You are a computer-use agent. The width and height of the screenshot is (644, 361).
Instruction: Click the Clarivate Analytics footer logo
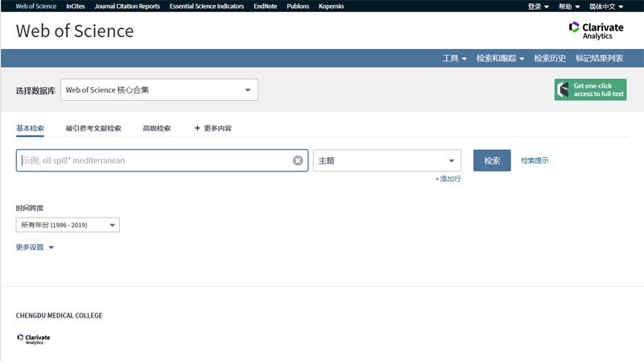[34, 338]
